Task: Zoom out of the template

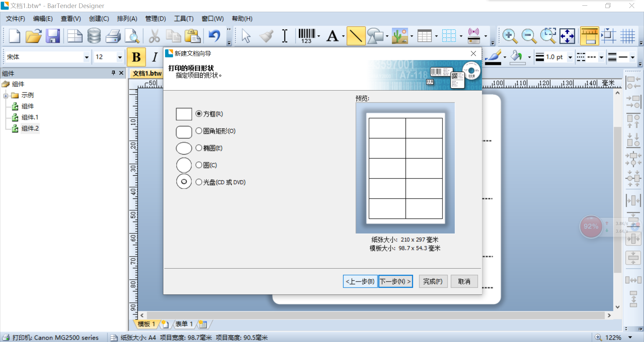Action: tap(529, 36)
